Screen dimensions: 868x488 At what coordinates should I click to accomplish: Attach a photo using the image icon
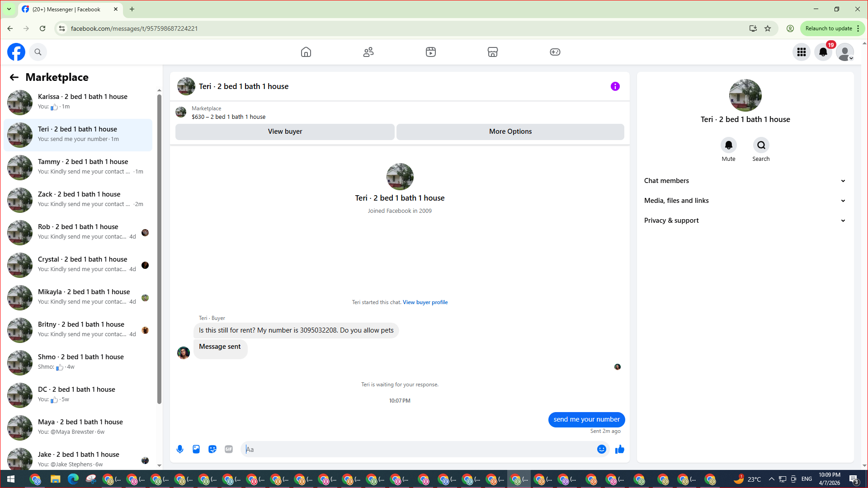(x=196, y=449)
